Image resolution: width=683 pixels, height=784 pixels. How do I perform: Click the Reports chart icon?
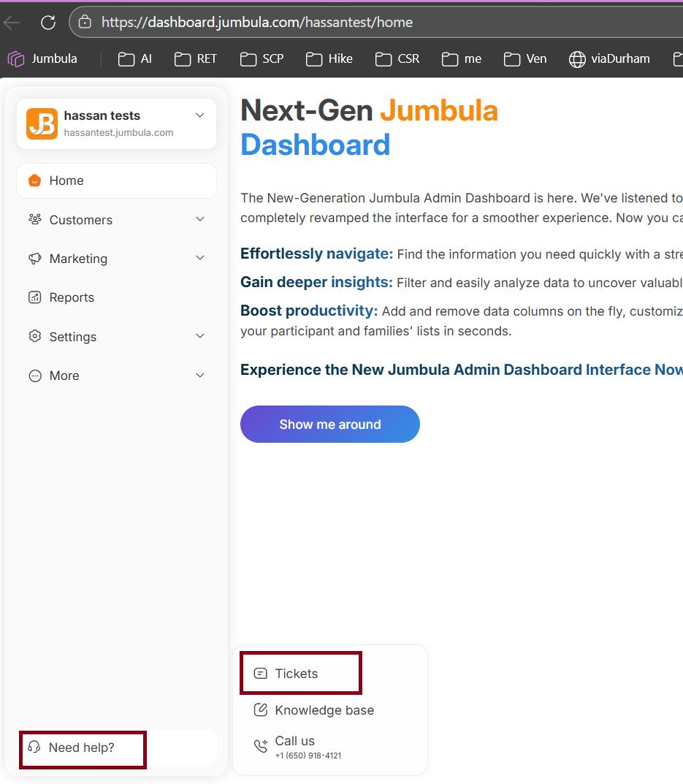point(34,297)
